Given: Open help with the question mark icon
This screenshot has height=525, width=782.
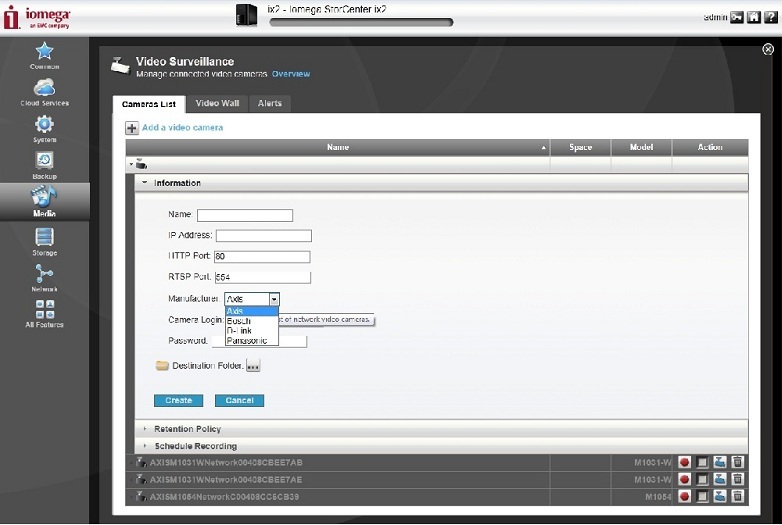Looking at the screenshot, I should [x=771, y=17].
